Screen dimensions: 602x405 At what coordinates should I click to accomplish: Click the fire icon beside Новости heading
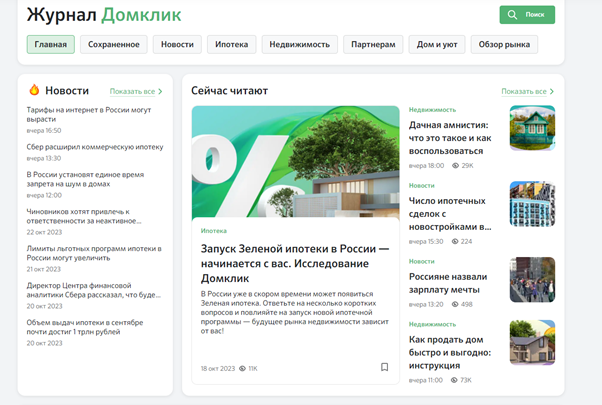[x=34, y=90]
